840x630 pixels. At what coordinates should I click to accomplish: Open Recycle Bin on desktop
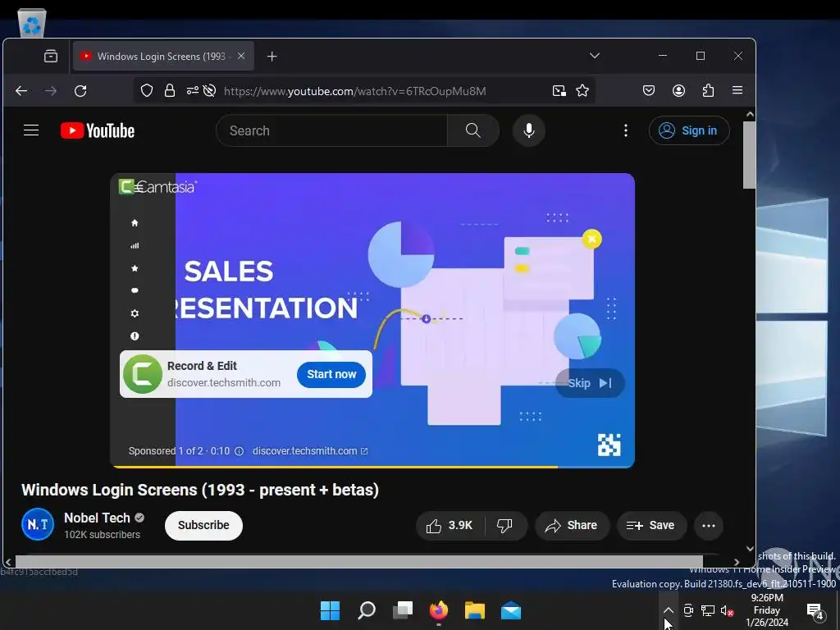tap(32, 24)
